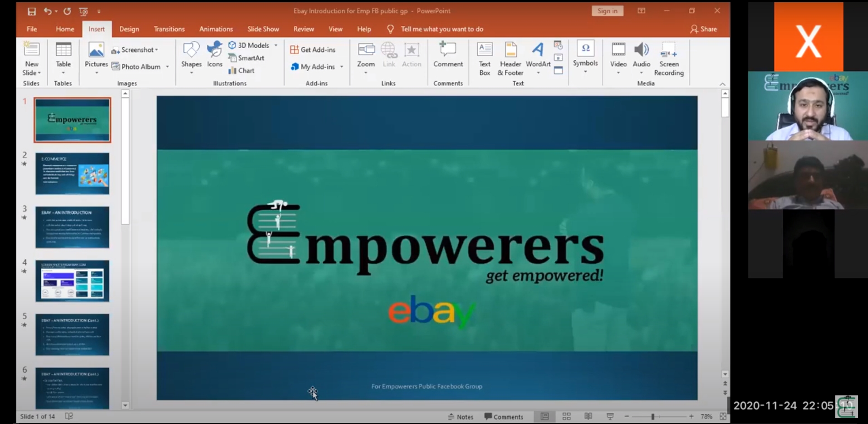The width and height of the screenshot is (868, 424).
Task: Toggle the Comments pane in status bar
Action: pos(504,417)
